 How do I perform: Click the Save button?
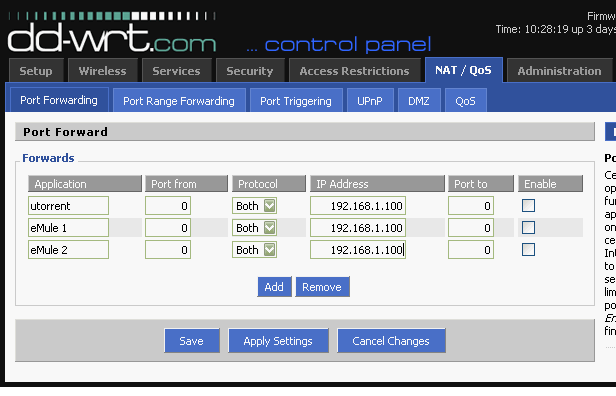(192, 341)
